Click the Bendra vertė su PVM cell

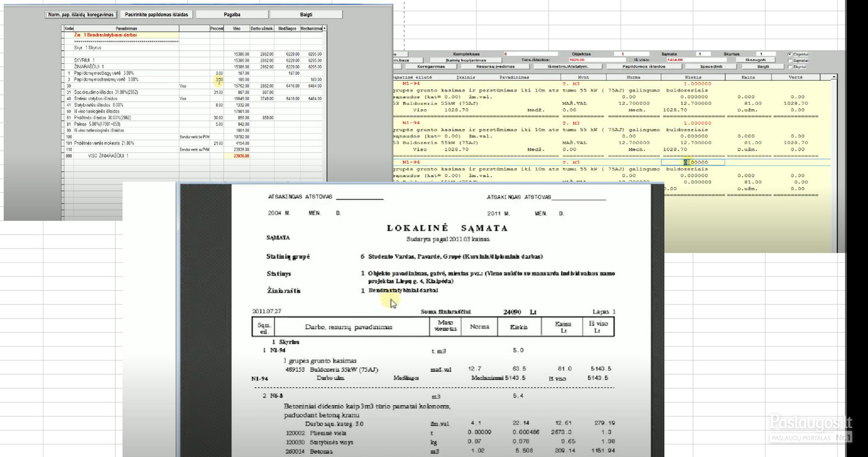[194, 149]
